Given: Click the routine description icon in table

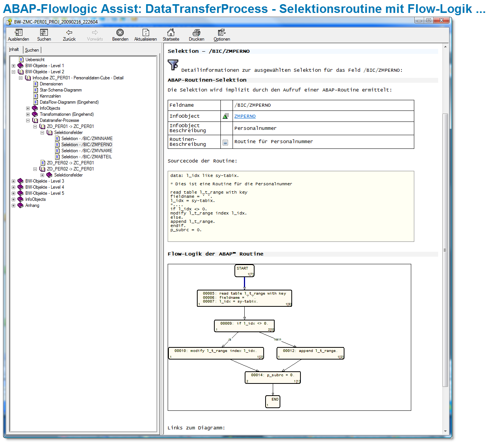Looking at the screenshot, I should [225, 142].
